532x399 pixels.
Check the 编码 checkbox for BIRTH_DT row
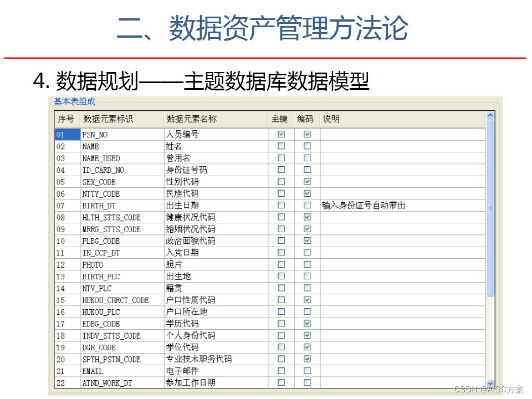307,205
